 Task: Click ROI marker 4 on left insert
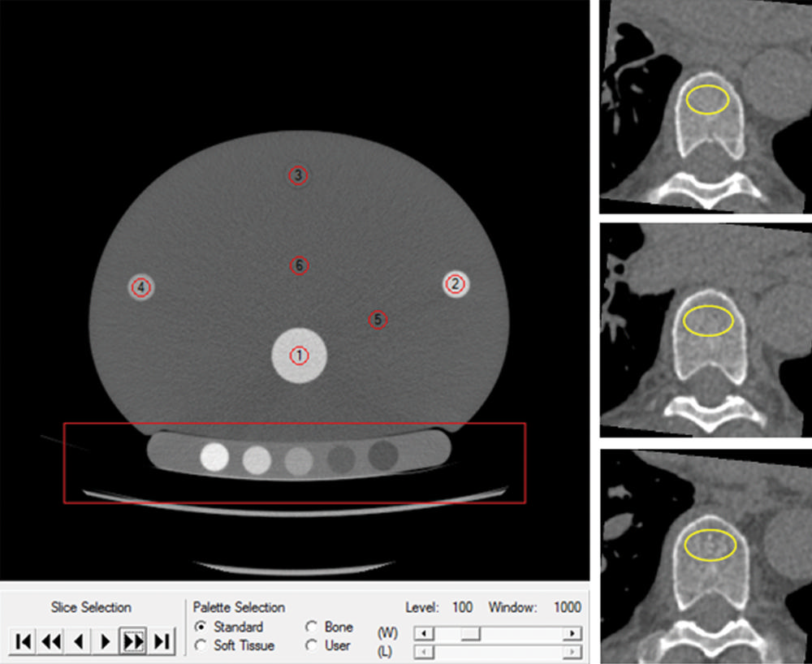coord(141,287)
